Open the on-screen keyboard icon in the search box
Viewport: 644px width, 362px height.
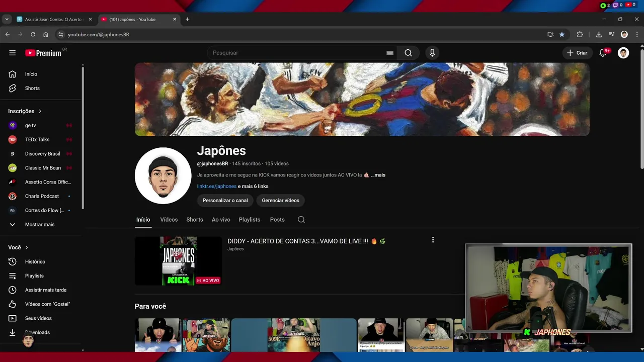390,53
